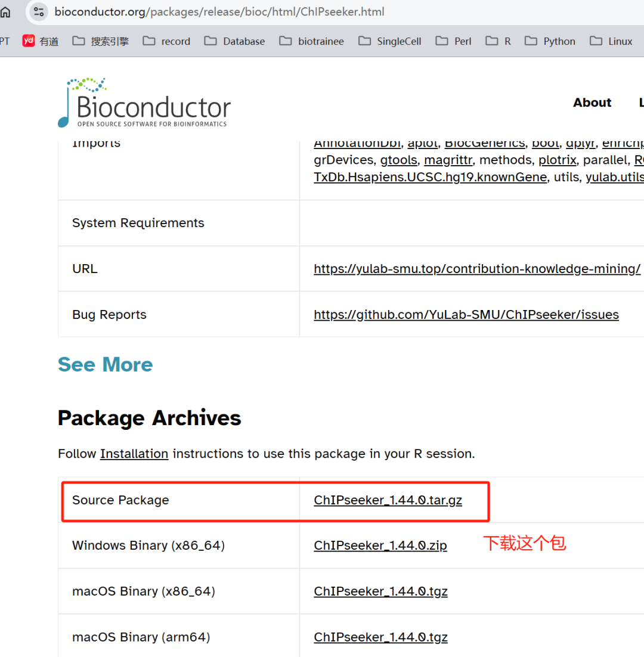The image size is (644, 657).
Task: Expand the See More section
Action: tap(105, 364)
